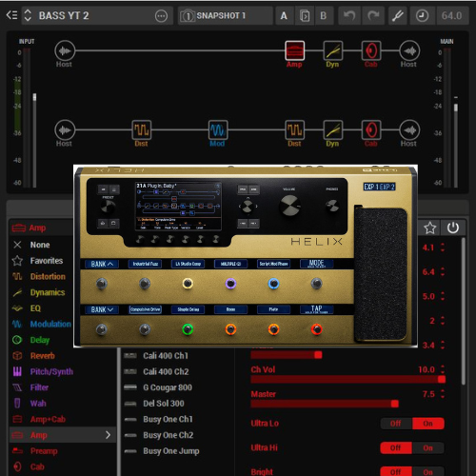476x476 pixels.
Task: Adjust the input level slider handle
Action: point(34,97)
